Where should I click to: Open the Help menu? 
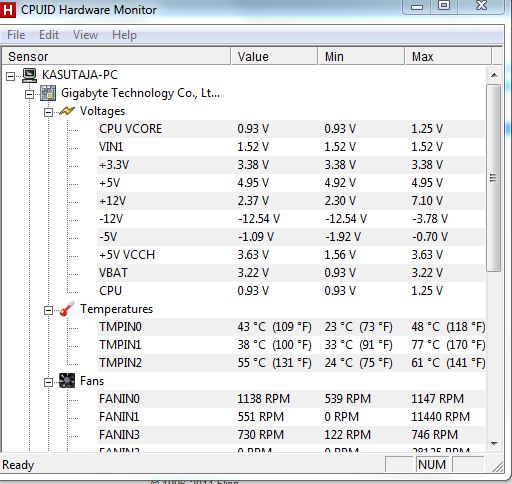point(124,35)
